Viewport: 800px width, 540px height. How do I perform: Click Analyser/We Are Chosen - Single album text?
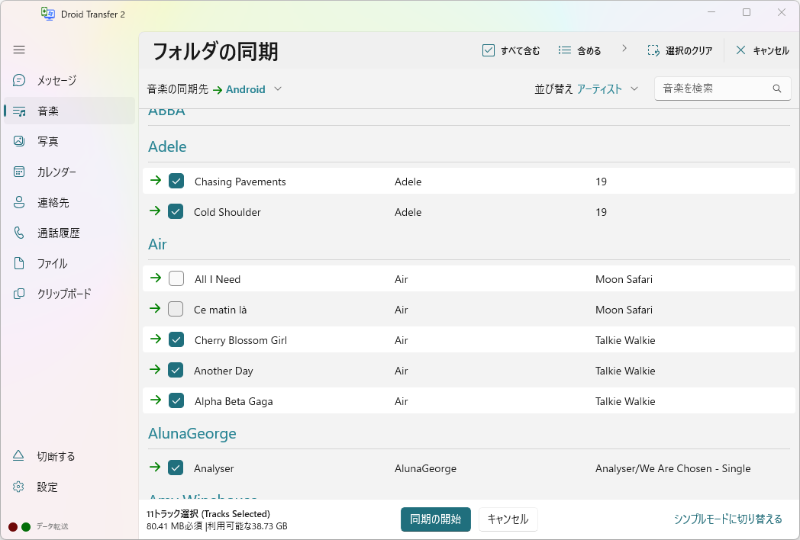(x=672, y=469)
